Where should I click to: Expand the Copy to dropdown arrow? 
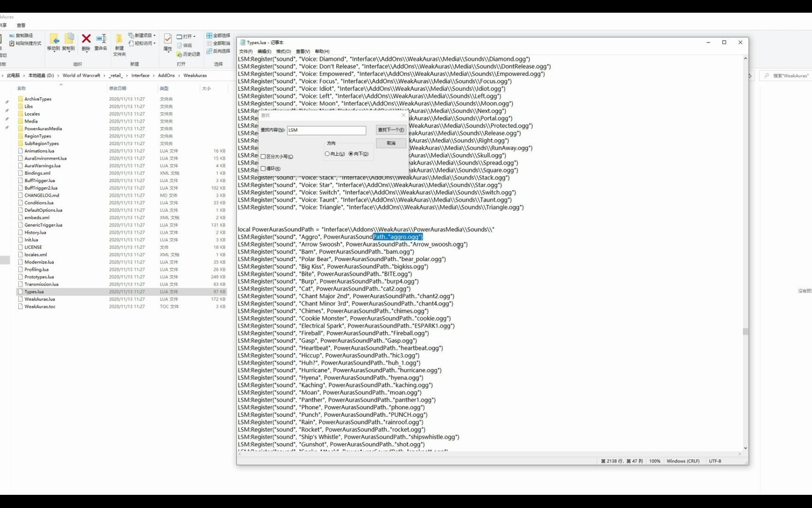coord(69,51)
